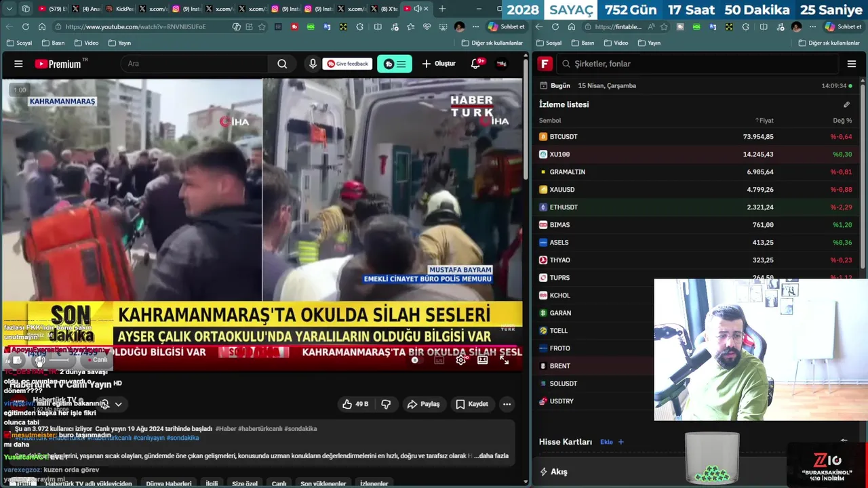Click the YouTube page vertical scrollbar
Image resolution: width=868 pixels, height=488 pixels.
point(526,119)
